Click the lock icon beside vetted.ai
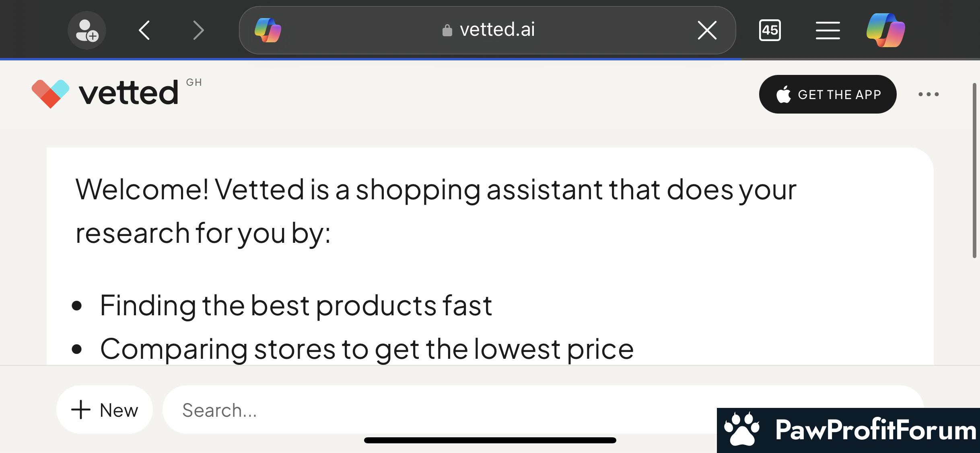Screen dimensions: 980x453 click(447, 31)
